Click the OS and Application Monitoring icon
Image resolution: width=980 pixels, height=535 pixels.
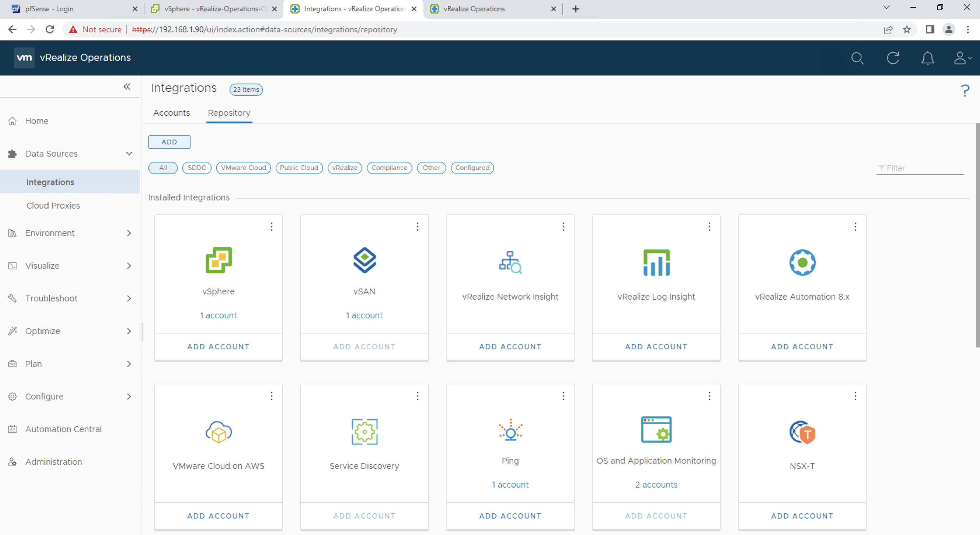(656, 430)
